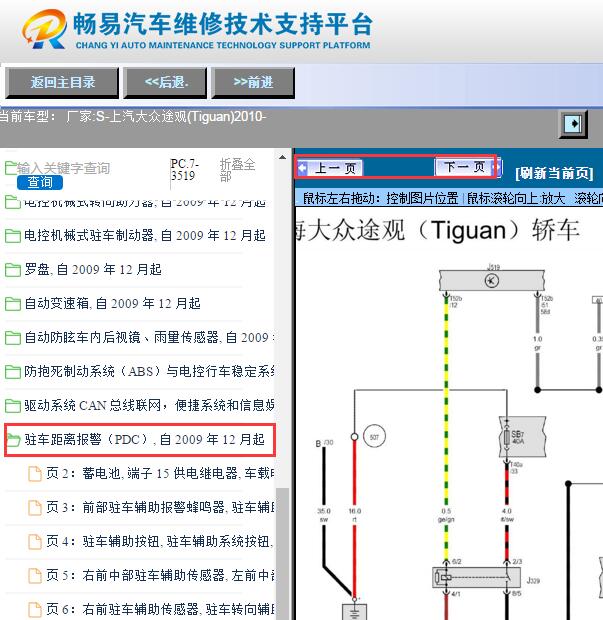Click folder icon of 自动变速箱 entry
Viewport: 603px width, 620px height.
(x=13, y=304)
